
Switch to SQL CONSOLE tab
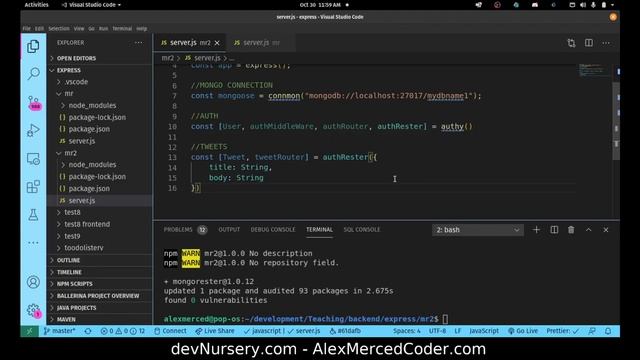pos(362,230)
